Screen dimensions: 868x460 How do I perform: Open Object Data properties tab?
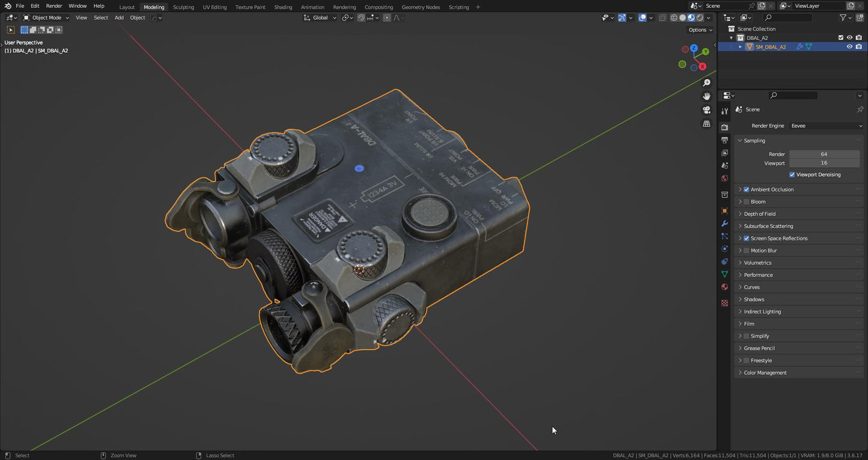pyautogui.click(x=724, y=274)
